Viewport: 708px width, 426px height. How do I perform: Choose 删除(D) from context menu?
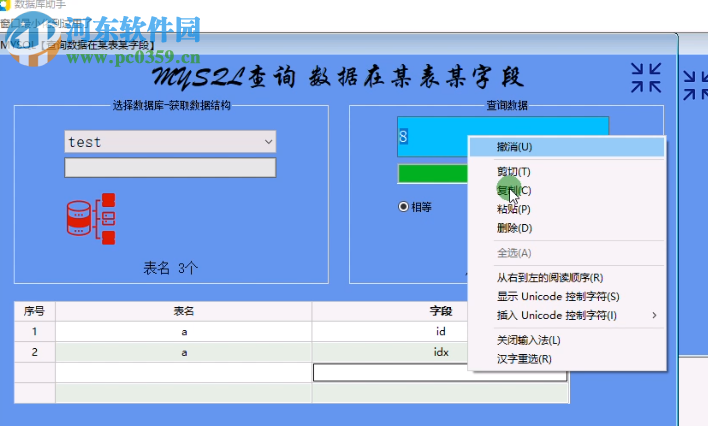[x=567, y=228]
